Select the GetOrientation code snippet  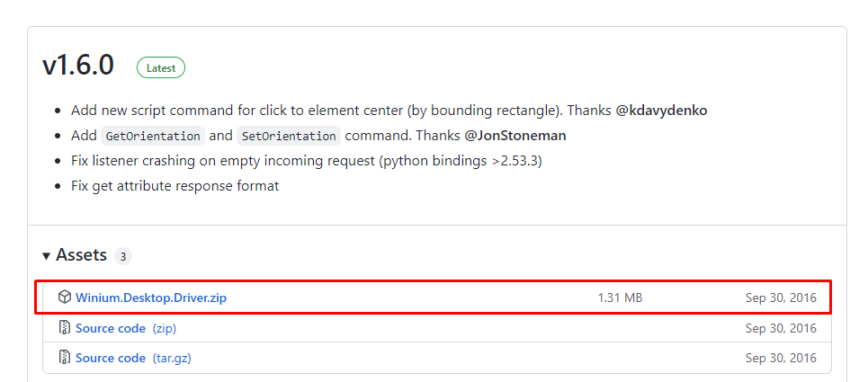pos(152,137)
